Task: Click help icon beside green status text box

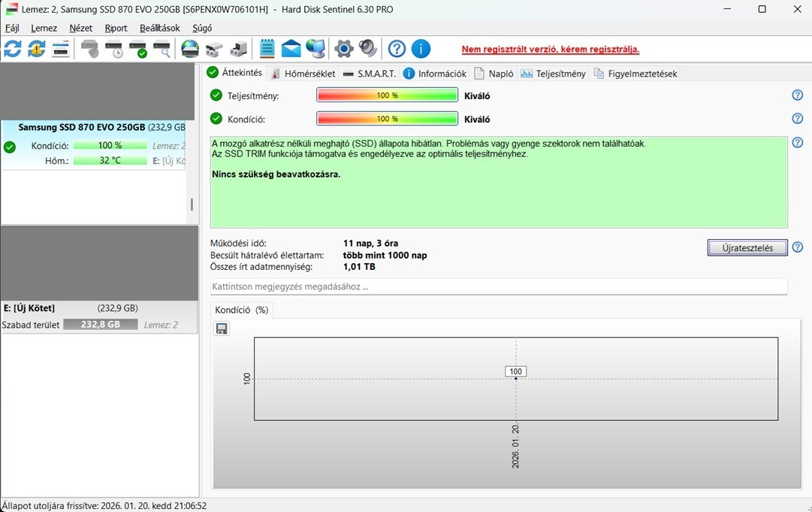Action: click(x=798, y=143)
